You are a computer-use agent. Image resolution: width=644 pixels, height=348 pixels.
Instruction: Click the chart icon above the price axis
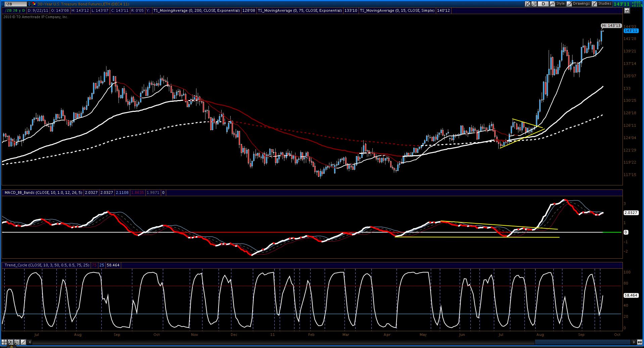(627, 11)
